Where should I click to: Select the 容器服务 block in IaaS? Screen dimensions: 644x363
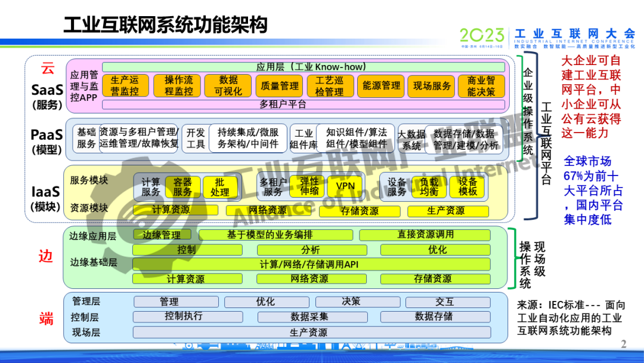pyautogui.click(x=182, y=187)
